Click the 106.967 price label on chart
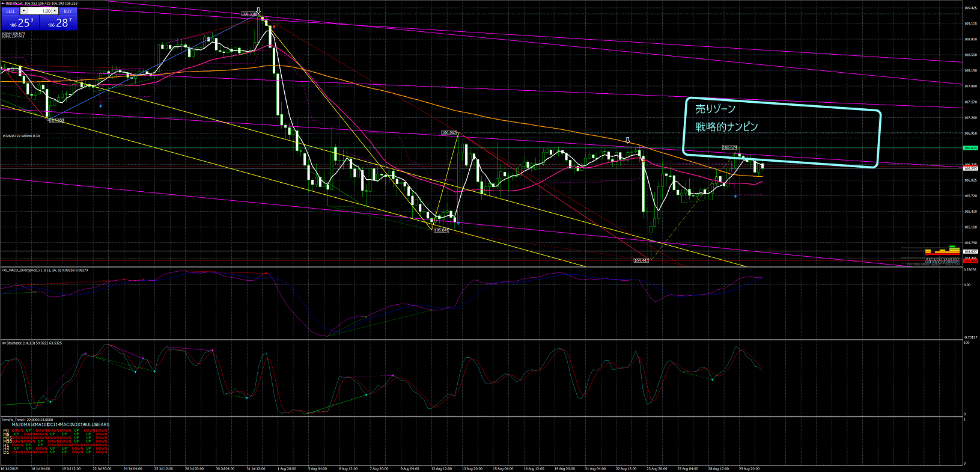This screenshot has height=472, width=980. pos(449,132)
